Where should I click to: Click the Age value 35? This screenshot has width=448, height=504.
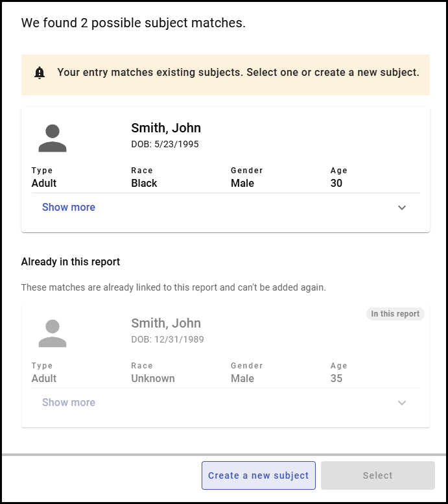tap(336, 379)
